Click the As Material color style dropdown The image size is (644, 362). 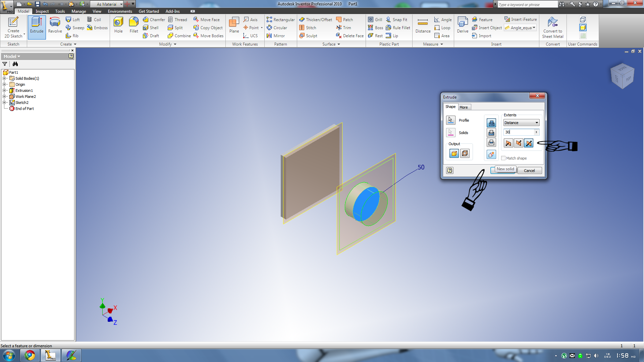109,4
